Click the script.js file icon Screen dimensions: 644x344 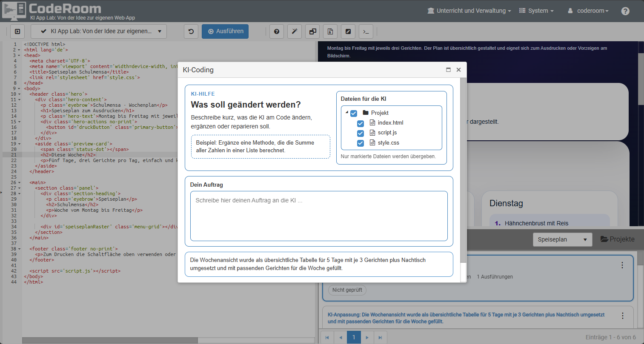click(x=372, y=133)
